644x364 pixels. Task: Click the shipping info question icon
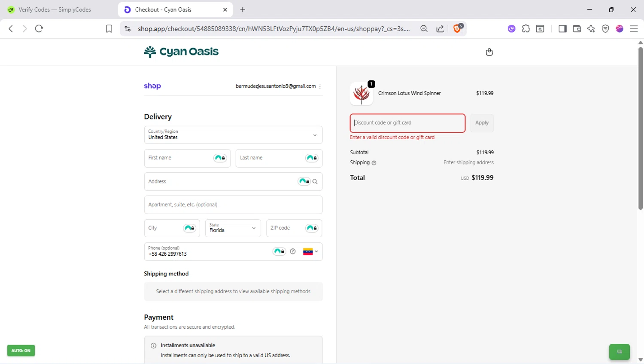tap(374, 163)
